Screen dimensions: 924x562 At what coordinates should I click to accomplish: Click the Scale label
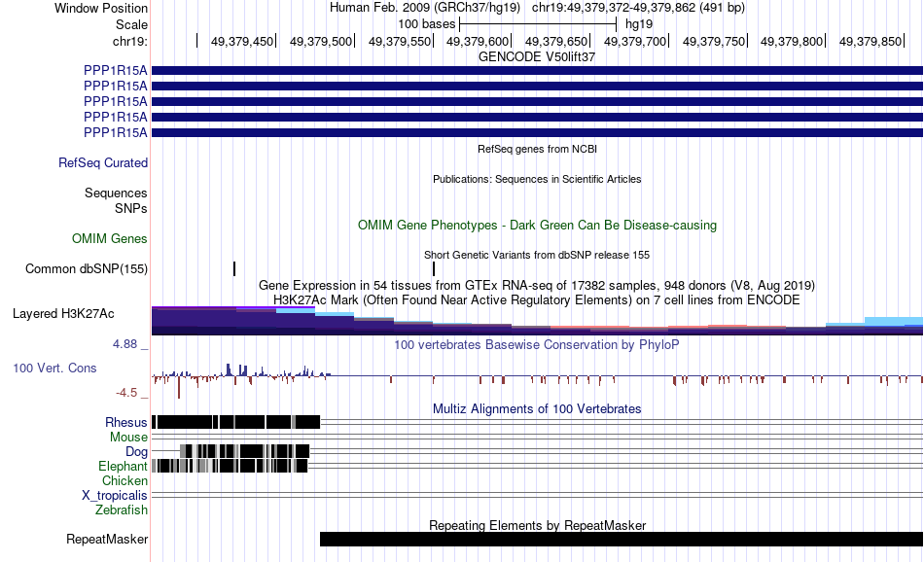(x=131, y=24)
